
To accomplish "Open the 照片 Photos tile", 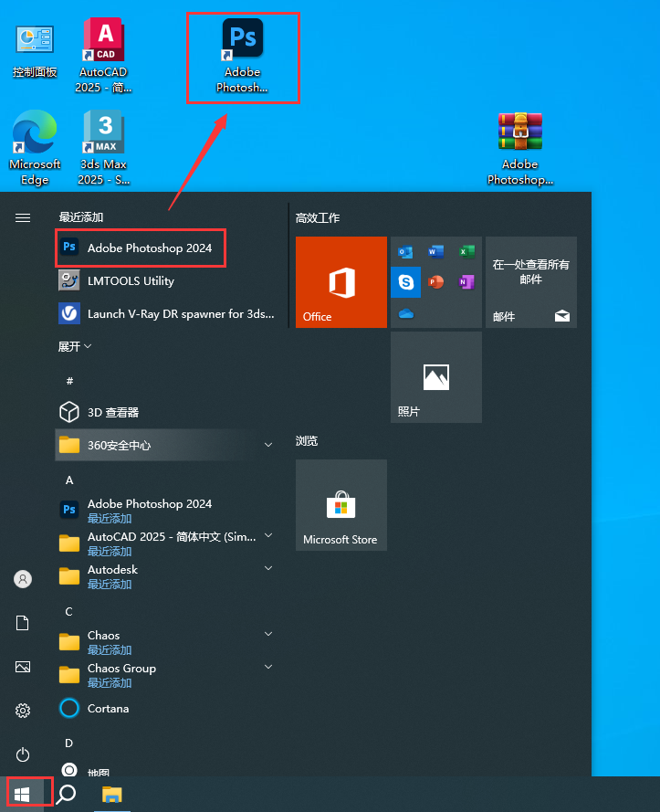I will (x=436, y=377).
